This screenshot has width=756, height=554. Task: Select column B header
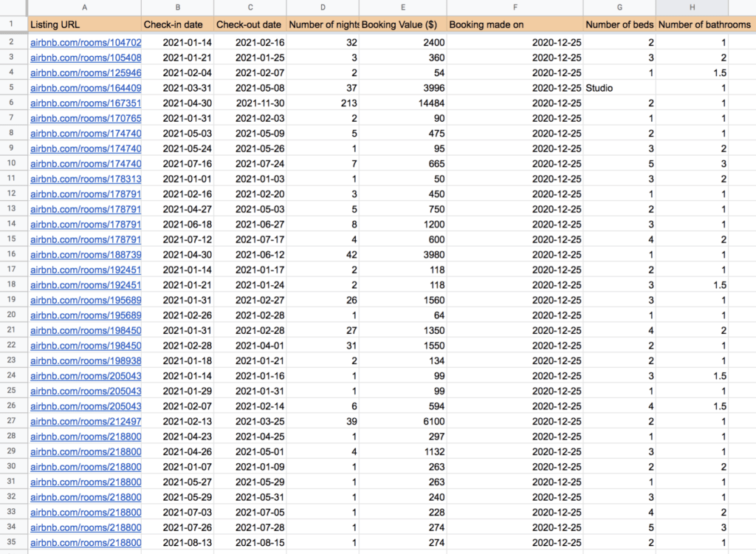(177, 7)
